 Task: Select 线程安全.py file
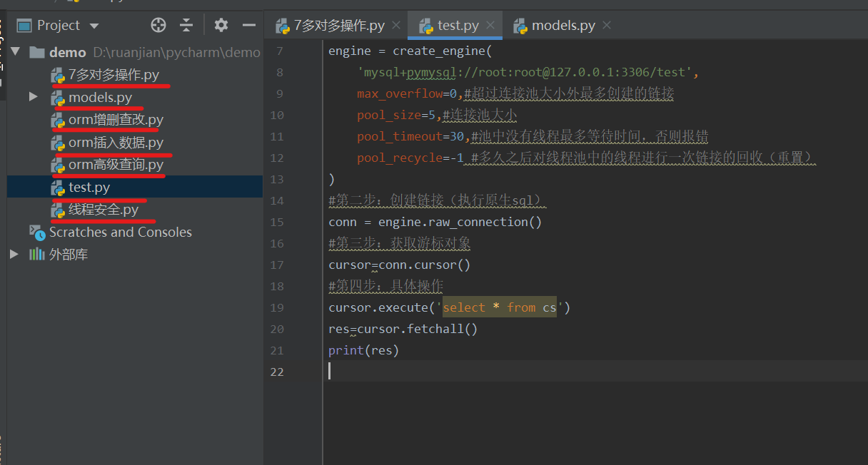tap(104, 210)
